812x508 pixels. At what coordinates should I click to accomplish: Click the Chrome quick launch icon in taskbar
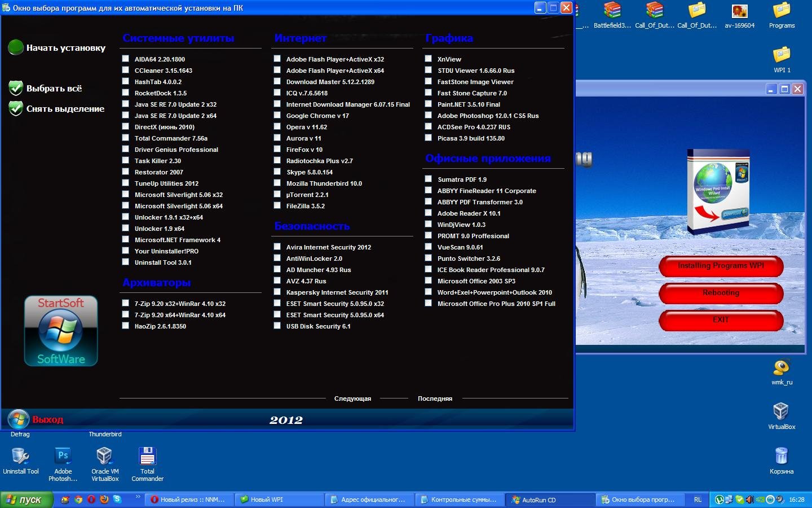point(78,500)
